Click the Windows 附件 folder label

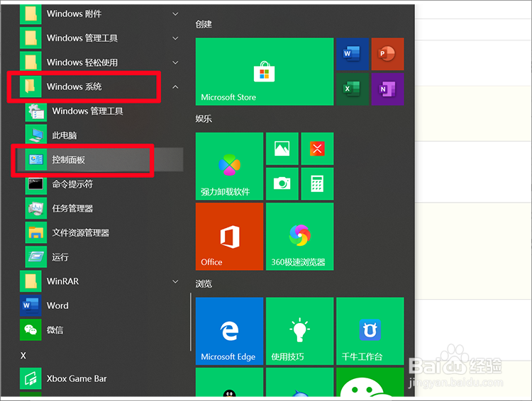coord(74,13)
